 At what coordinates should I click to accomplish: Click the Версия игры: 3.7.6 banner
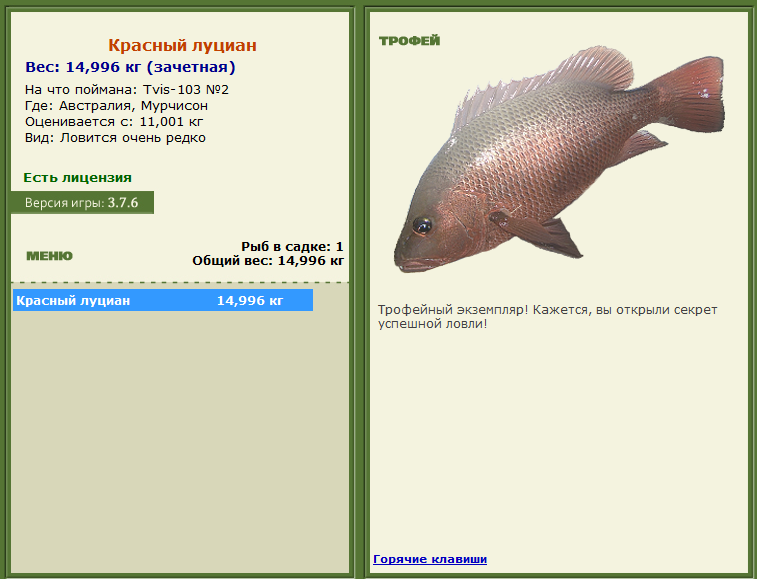point(82,203)
